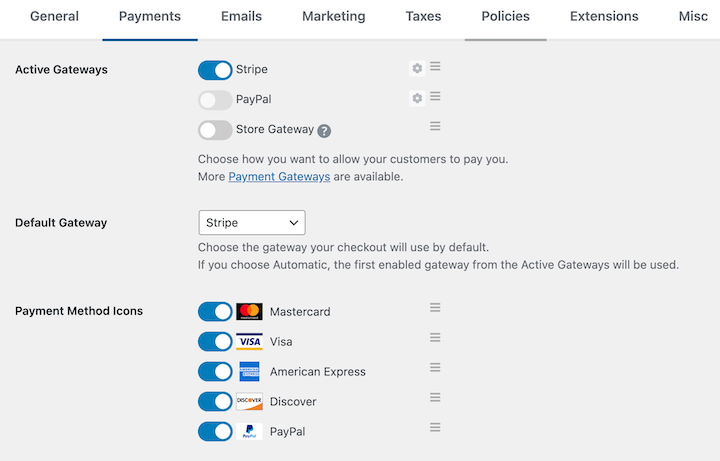Turn on the Store Gateway toggle

coord(215,130)
